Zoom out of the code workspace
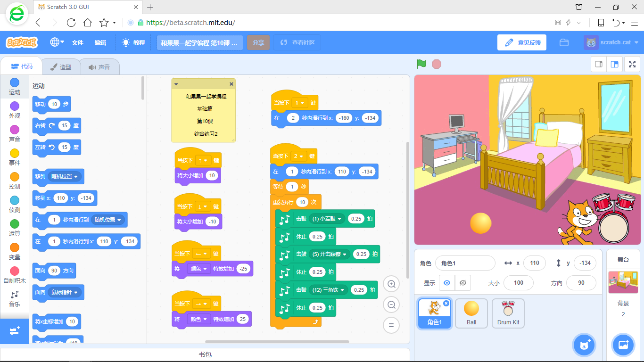Screen dimensions: 644x362 pos(391,304)
